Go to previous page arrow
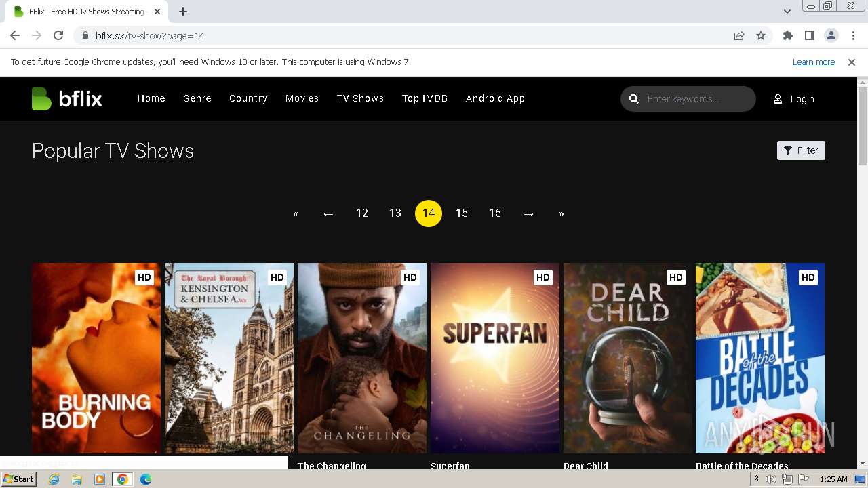The height and width of the screenshot is (488, 868). coord(328,213)
